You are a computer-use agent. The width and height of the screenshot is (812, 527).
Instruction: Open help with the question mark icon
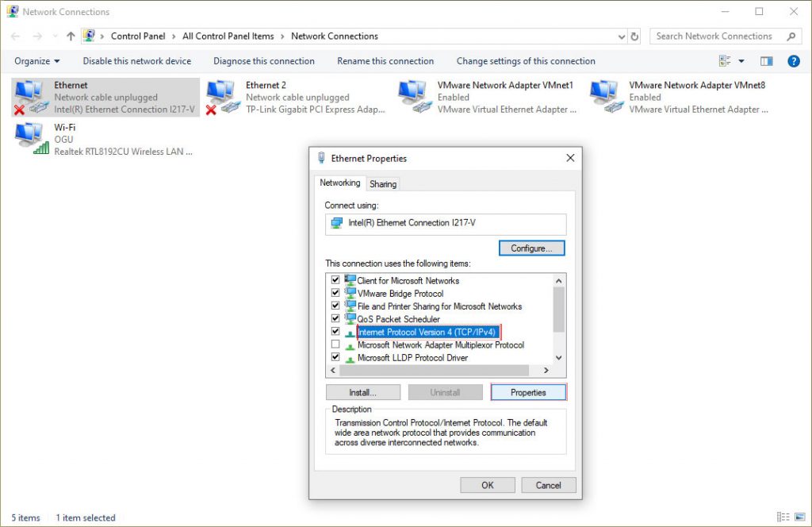click(x=793, y=61)
